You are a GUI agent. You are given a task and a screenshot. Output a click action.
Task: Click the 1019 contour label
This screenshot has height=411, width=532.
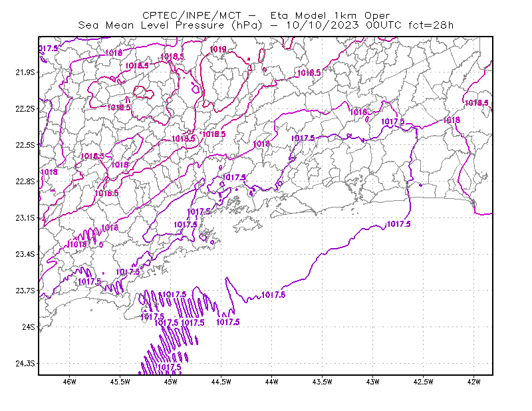coord(218,50)
